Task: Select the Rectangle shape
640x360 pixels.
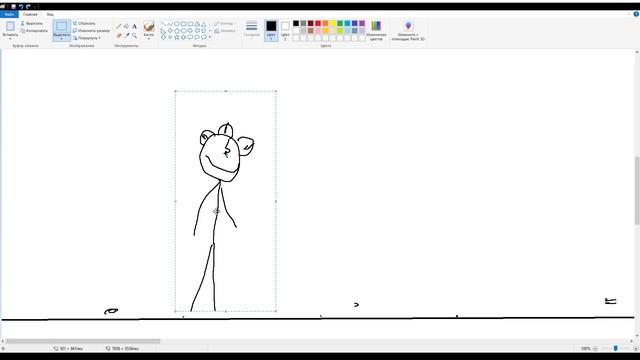Action: 183,24
